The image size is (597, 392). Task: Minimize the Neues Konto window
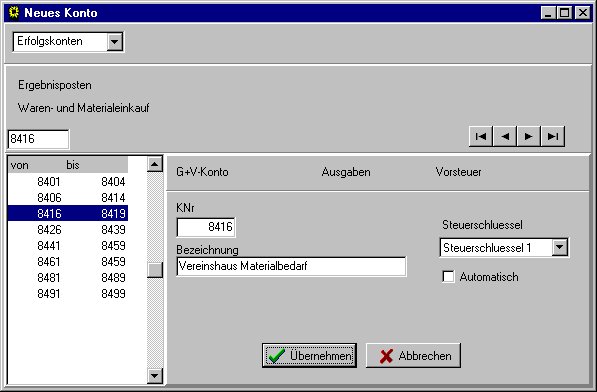tap(548, 13)
